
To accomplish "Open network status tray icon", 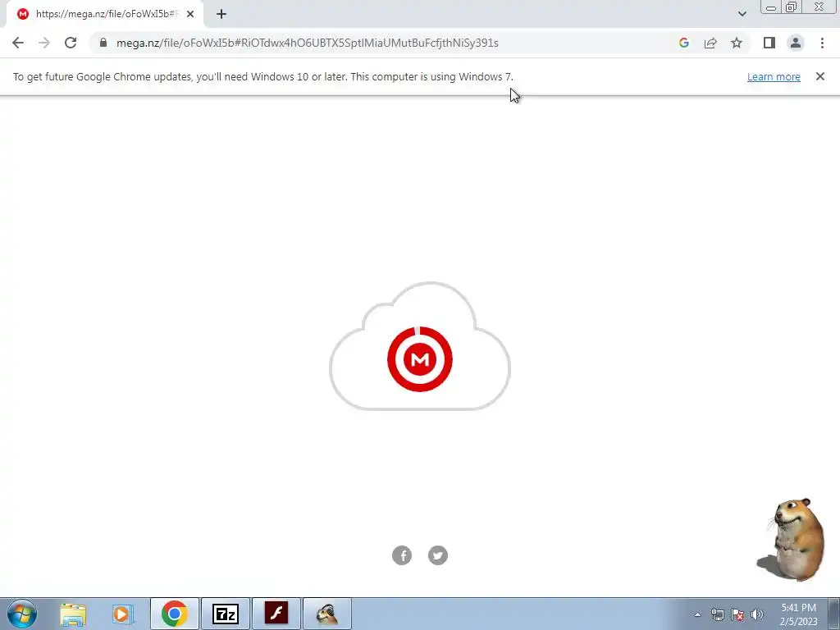I will pos(717,614).
